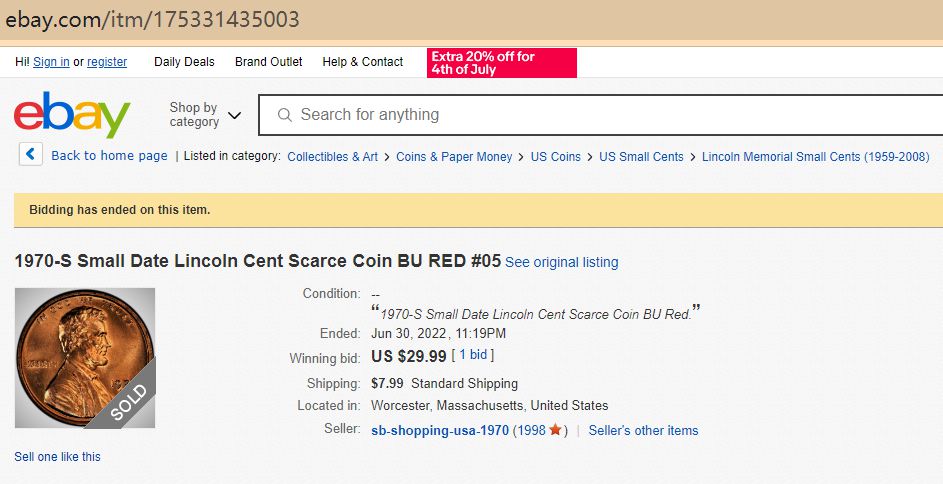
Task: View the 1 bid history link
Action: pyautogui.click(x=476, y=355)
